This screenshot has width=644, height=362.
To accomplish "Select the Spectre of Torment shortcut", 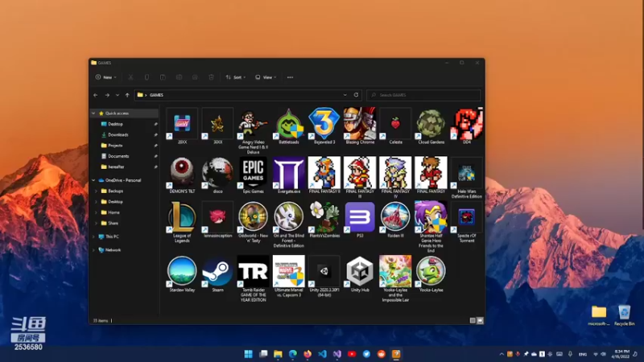I will (467, 222).
